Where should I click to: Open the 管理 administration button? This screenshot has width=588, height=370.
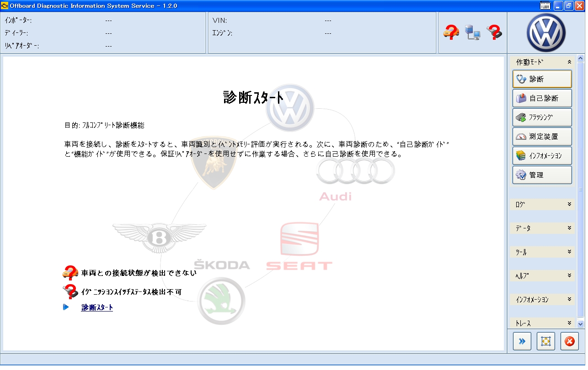tap(542, 175)
